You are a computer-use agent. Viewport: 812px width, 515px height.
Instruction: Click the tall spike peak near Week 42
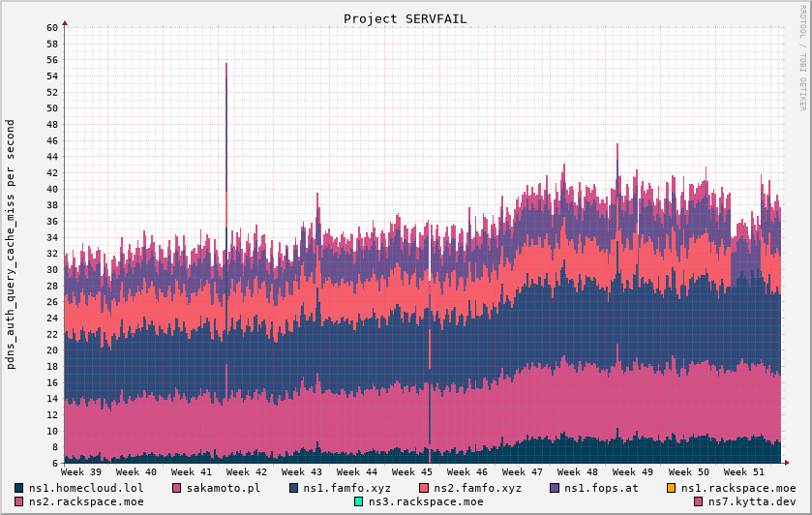(226, 64)
